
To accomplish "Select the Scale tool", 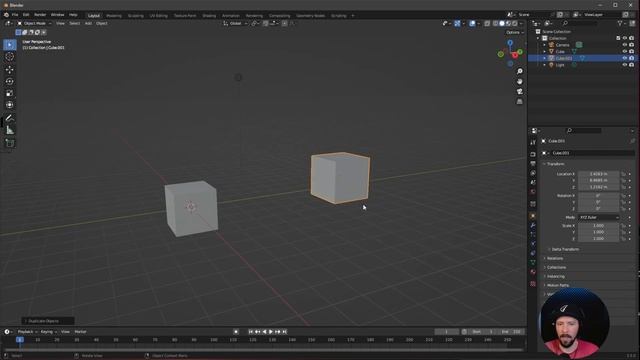I will coord(10,93).
